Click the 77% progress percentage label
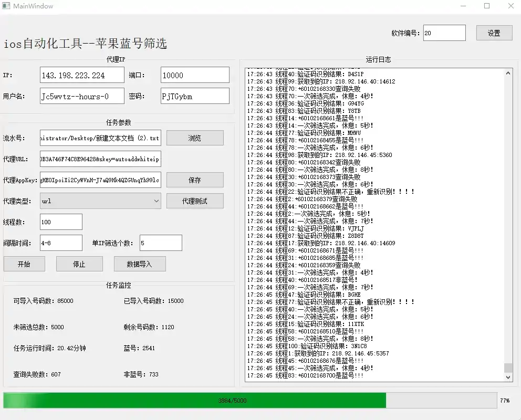Screen dimensions: 521x420 (x=505, y=401)
